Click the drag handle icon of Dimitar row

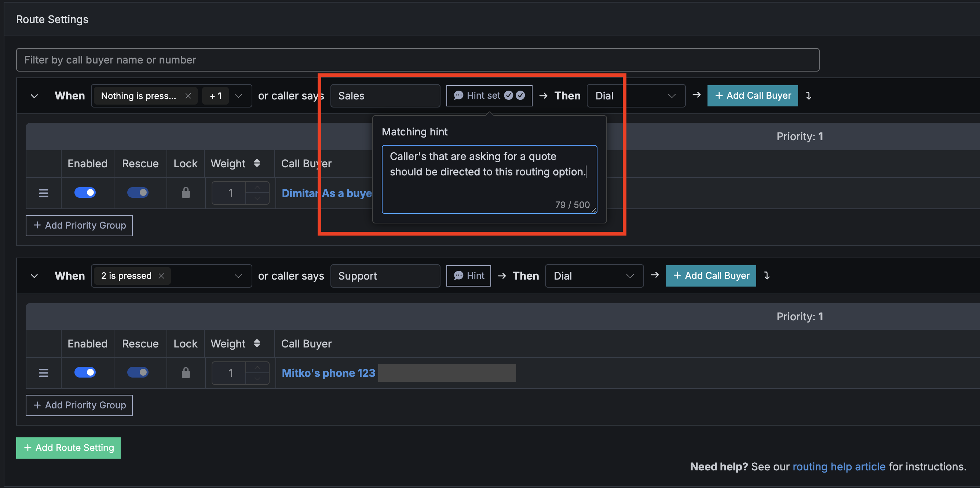[43, 193]
